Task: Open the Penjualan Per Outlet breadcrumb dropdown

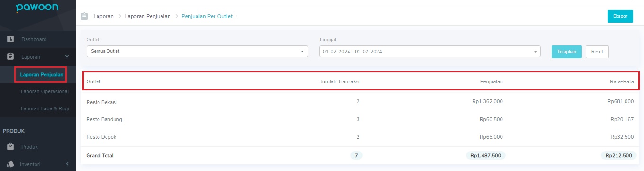Action: coord(237,16)
